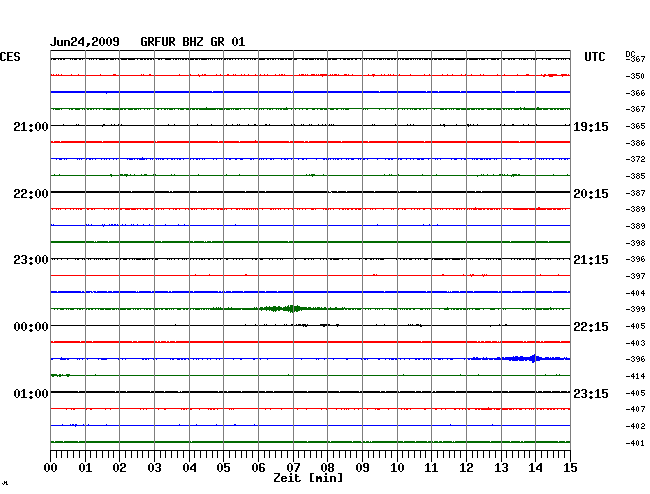Select the DC offset value -399

click(x=635, y=309)
